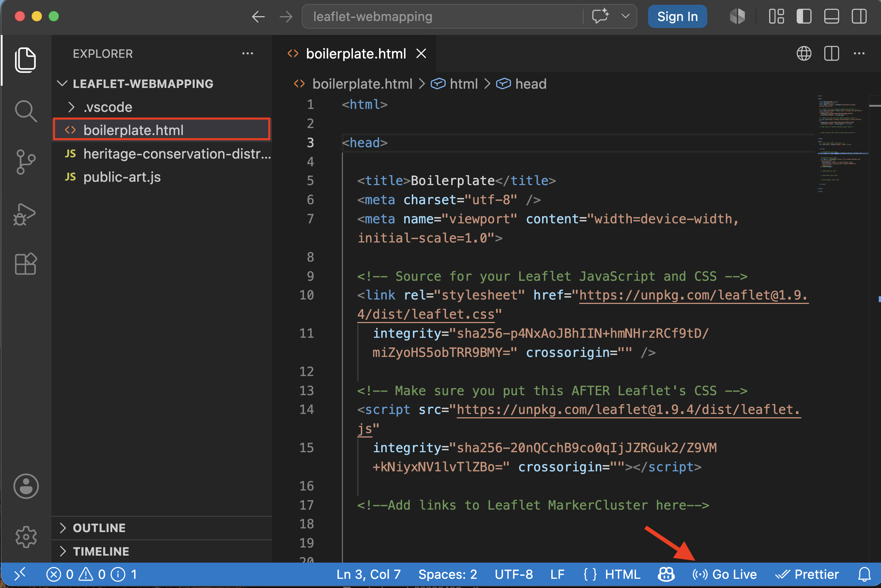
Task: Click Ln 3, Col 7 to go to line
Action: point(368,574)
